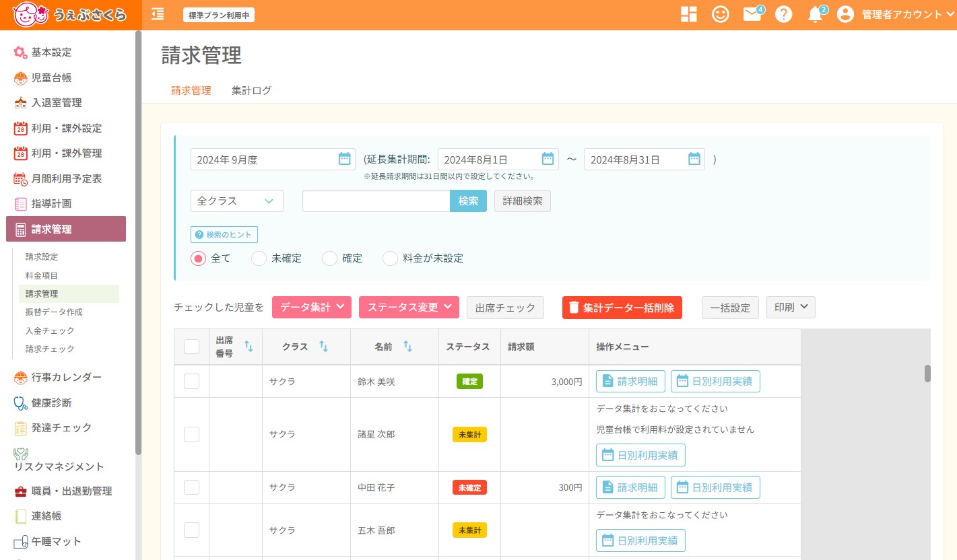Open 検索のヒント search hint
This screenshot has height=560, width=957.
tap(224, 234)
